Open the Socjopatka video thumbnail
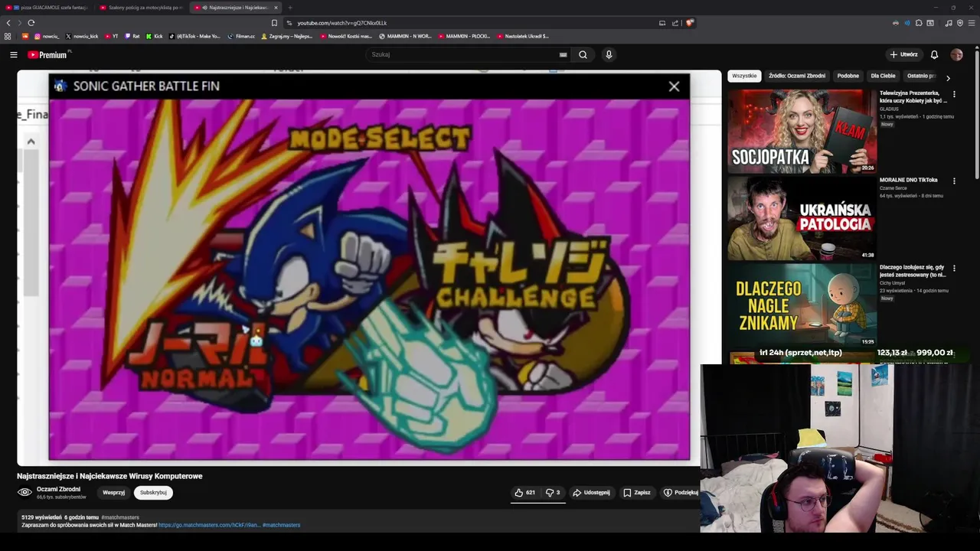The height and width of the screenshot is (551, 980). tap(802, 131)
